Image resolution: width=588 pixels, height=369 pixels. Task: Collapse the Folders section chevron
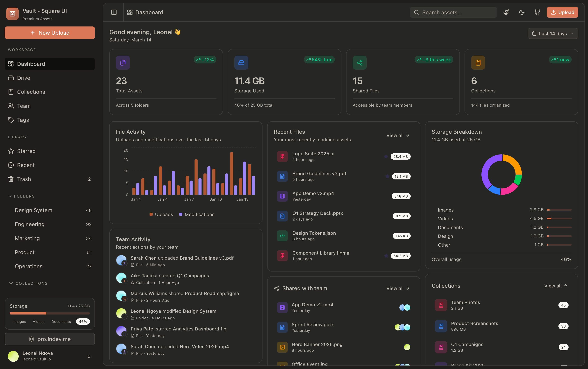coord(10,196)
